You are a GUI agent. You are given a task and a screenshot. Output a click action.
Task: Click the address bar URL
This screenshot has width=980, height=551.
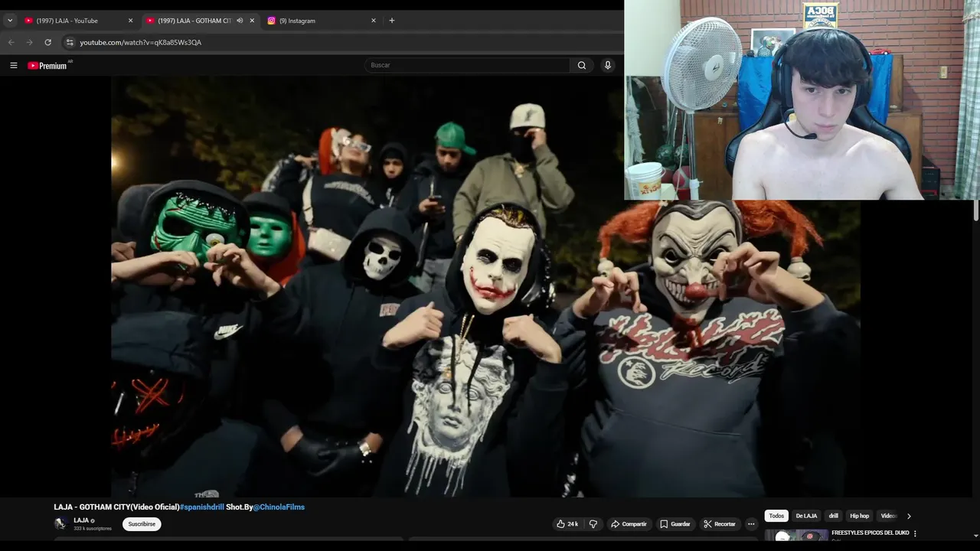point(141,42)
